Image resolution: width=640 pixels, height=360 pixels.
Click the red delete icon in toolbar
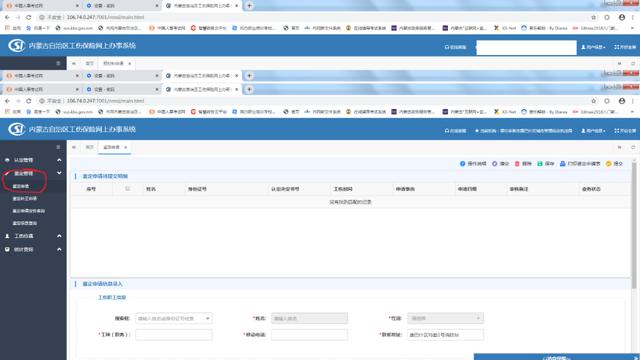[x=517, y=164]
